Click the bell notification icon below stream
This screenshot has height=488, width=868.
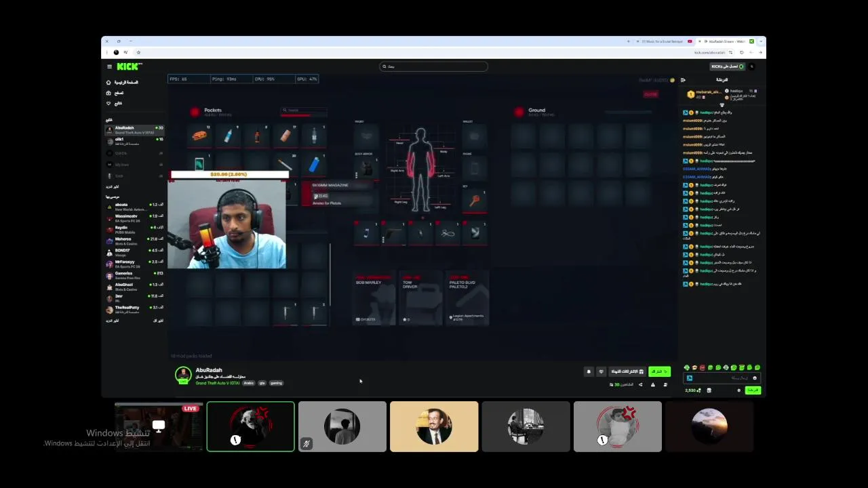coord(589,371)
